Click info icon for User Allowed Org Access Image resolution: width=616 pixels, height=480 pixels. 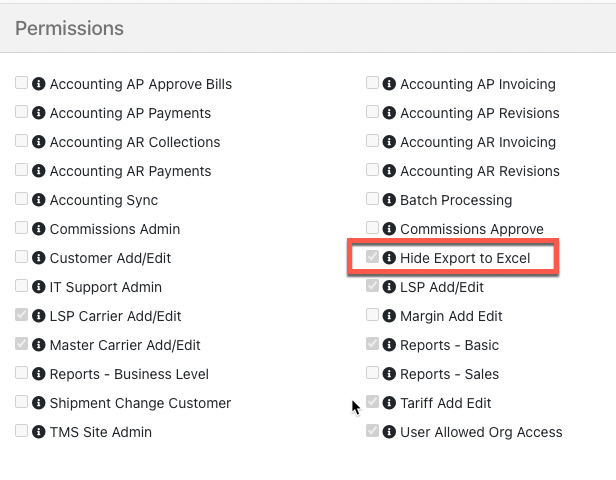[x=390, y=432]
